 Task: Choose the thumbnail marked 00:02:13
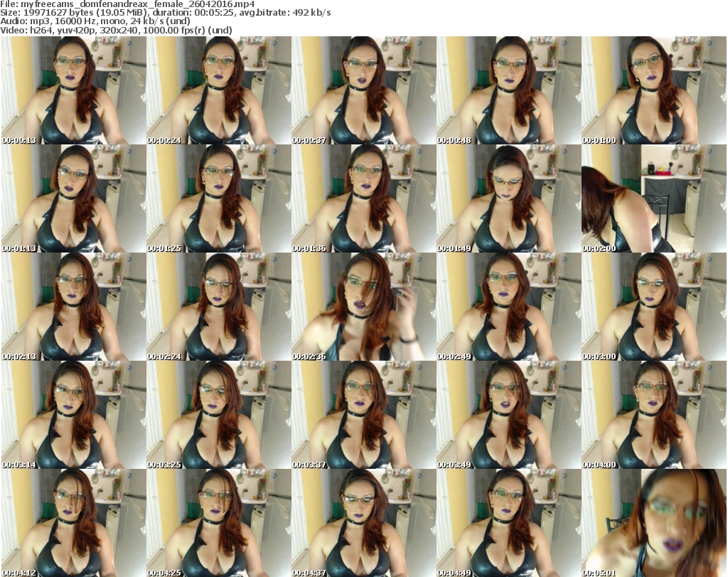[74, 307]
